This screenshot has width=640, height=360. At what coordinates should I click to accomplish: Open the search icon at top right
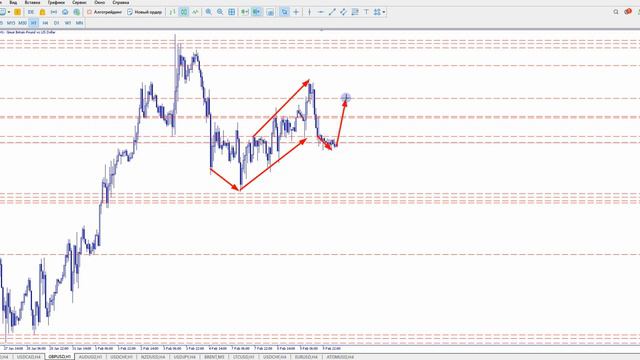pyautogui.click(x=616, y=12)
